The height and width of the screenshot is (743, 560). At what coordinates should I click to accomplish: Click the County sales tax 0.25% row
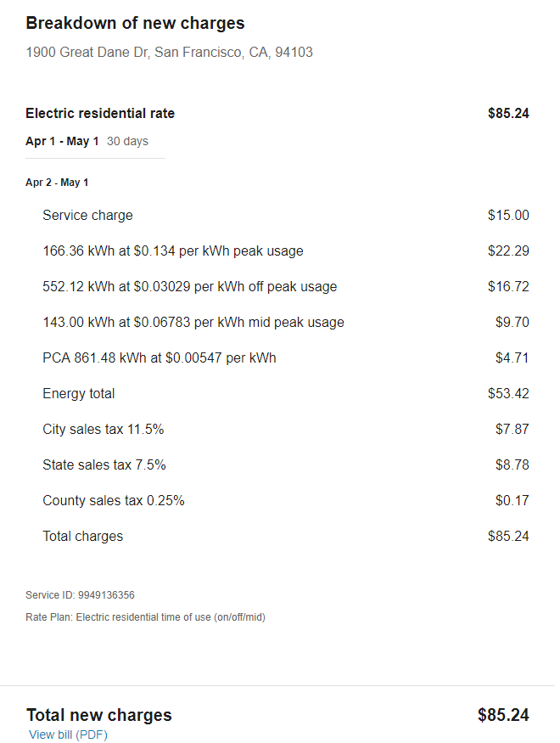point(286,500)
